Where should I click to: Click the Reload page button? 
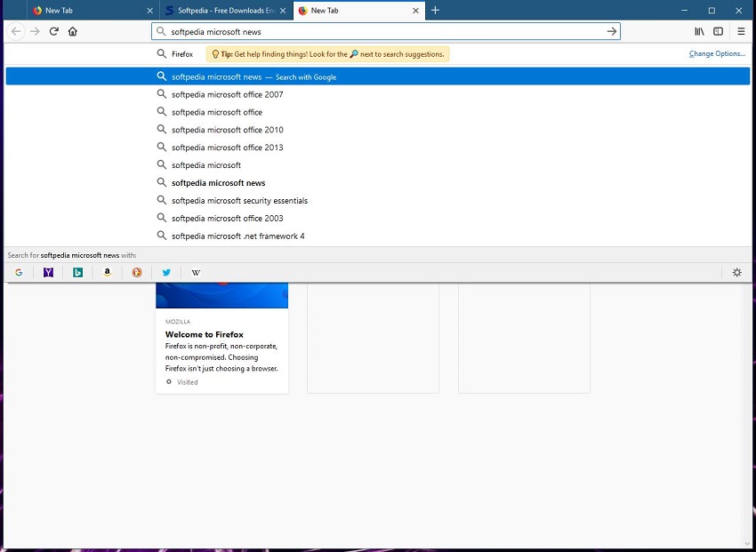click(x=54, y=31)
